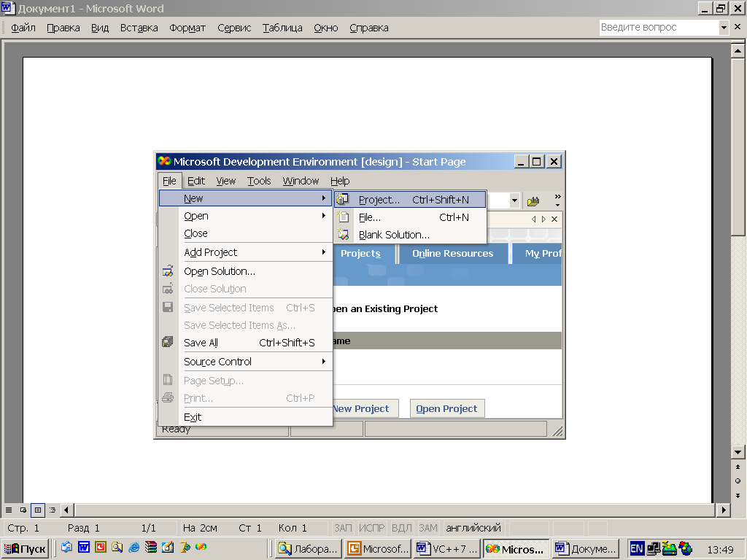Switch to Microsof... PowerPoint taskbar button
The image size is (747, 560).
378,548
